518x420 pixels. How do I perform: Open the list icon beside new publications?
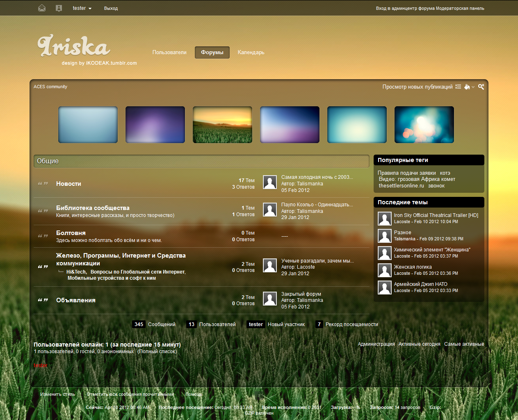[x=458, y=87]
